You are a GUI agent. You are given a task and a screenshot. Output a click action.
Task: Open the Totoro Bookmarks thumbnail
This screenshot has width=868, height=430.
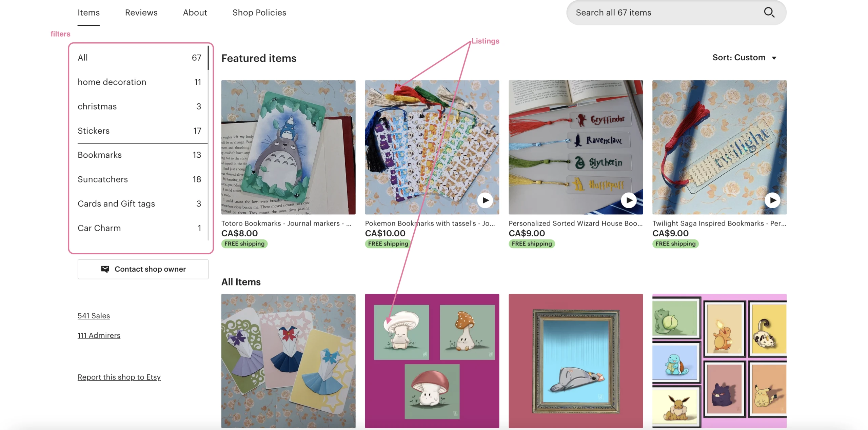point(288,147)
